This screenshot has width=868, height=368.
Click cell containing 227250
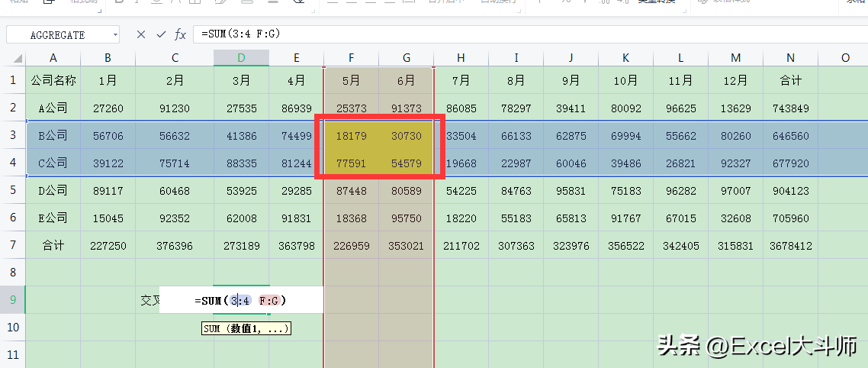108,246
